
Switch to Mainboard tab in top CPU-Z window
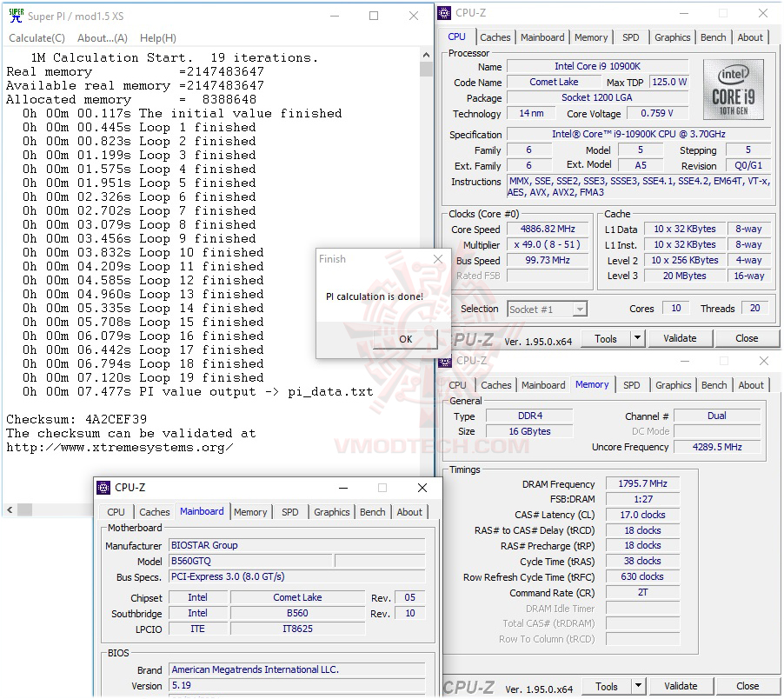click(x=542, y=37)
